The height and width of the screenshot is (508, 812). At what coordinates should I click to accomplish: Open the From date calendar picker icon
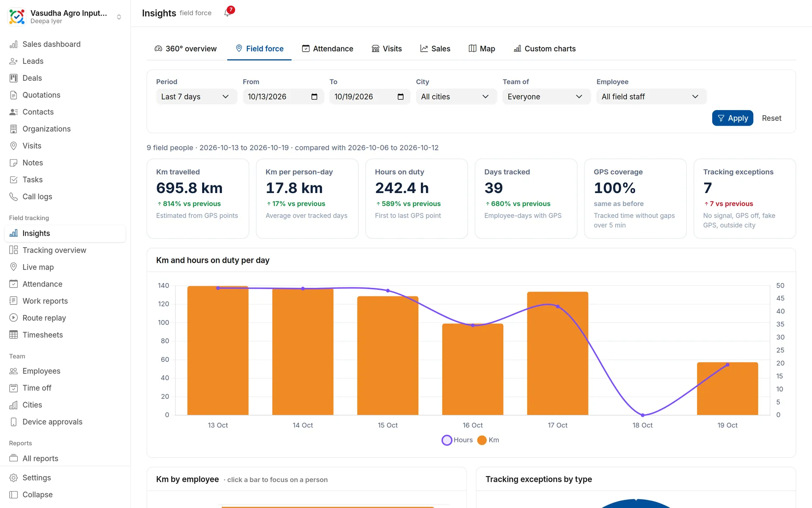[x=314, y=97]
